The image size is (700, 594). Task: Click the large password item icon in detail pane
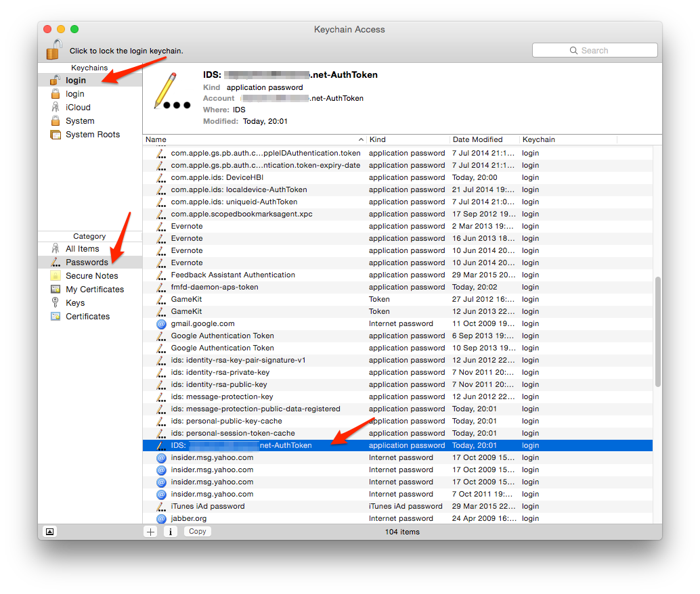pos(172,92)
